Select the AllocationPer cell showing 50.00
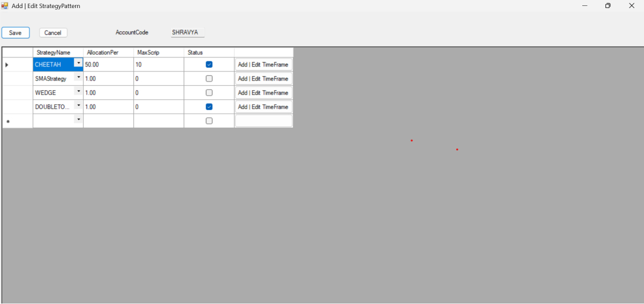644x304 pixels. click(x=108, y=64)
